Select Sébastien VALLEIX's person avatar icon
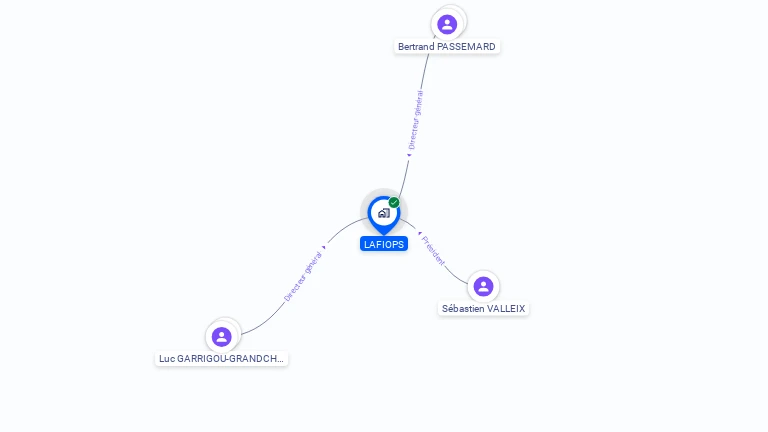Screen dimensions: 768x432 (483, 287)
